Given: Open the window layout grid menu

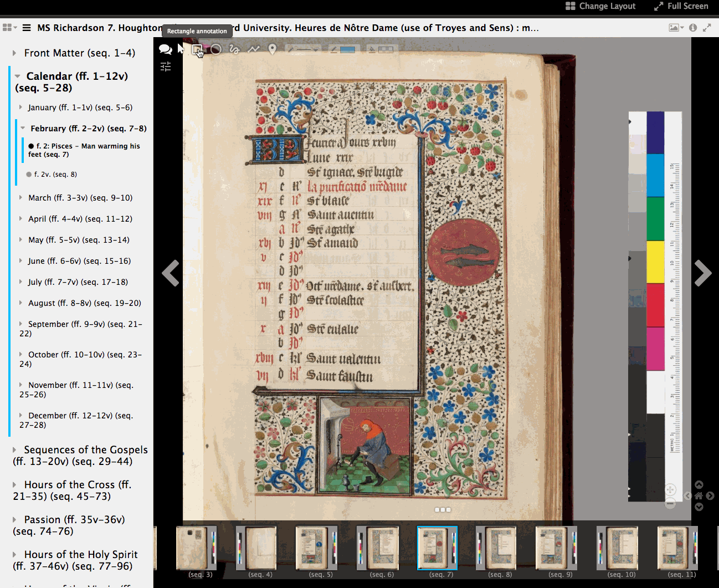Looking at the screenshot, I should 9,27.
